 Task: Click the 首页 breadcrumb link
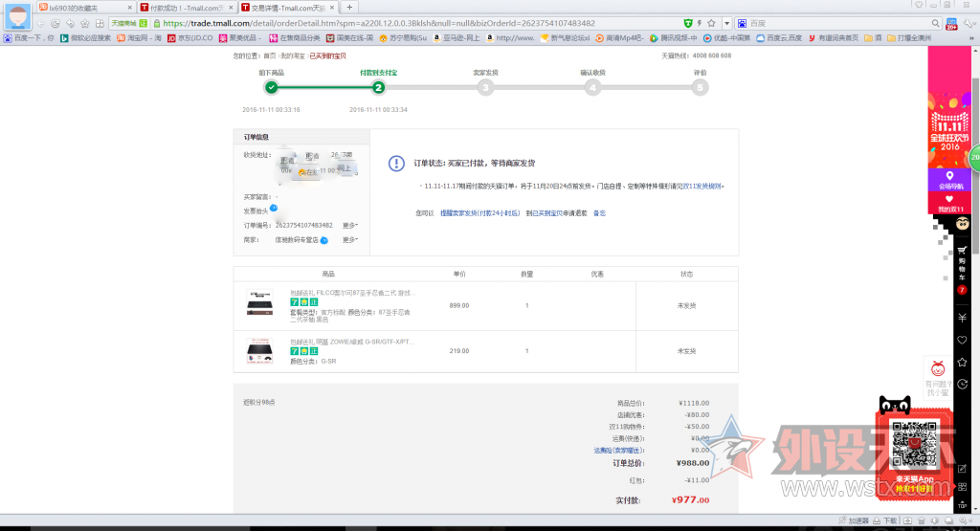(x=269, y=55)
